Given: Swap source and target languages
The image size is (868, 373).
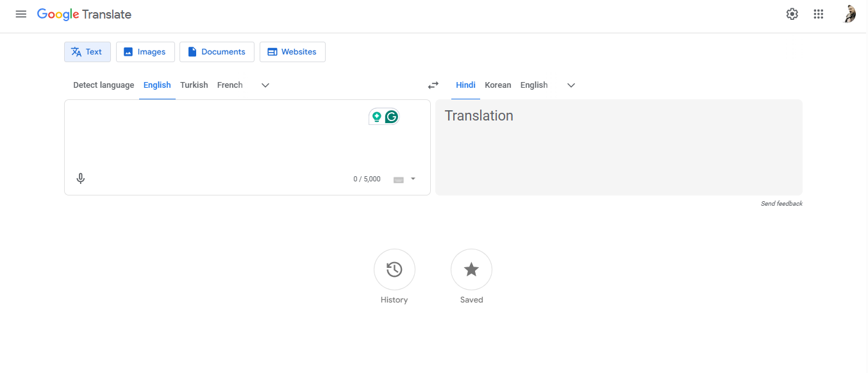Looking at the screenshot, I should pos(433,85).
